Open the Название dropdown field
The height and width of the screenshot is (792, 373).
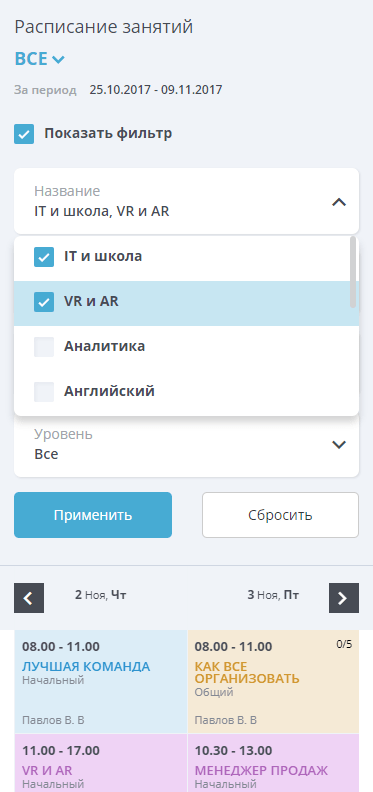[x=186, y=201]
